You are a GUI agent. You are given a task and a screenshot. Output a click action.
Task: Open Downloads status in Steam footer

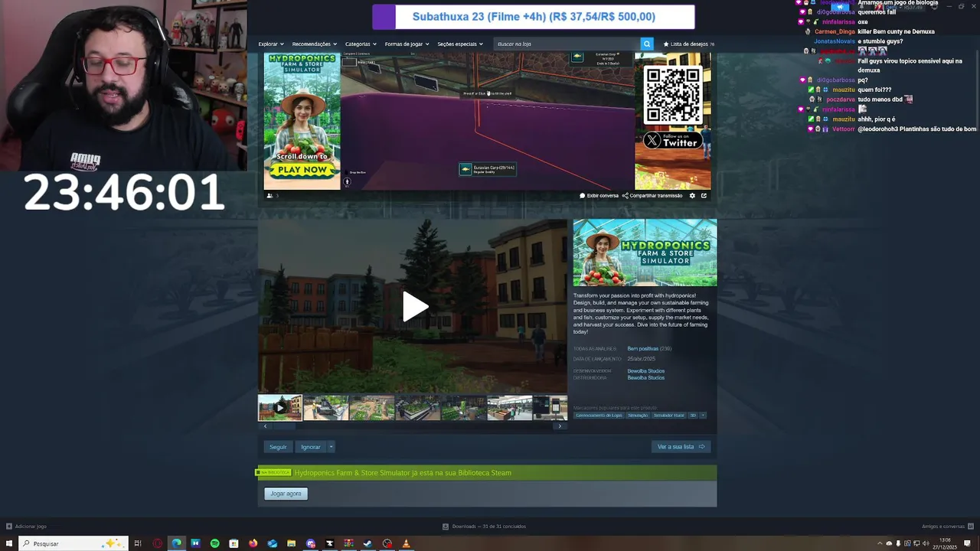[x=484, y=527]
